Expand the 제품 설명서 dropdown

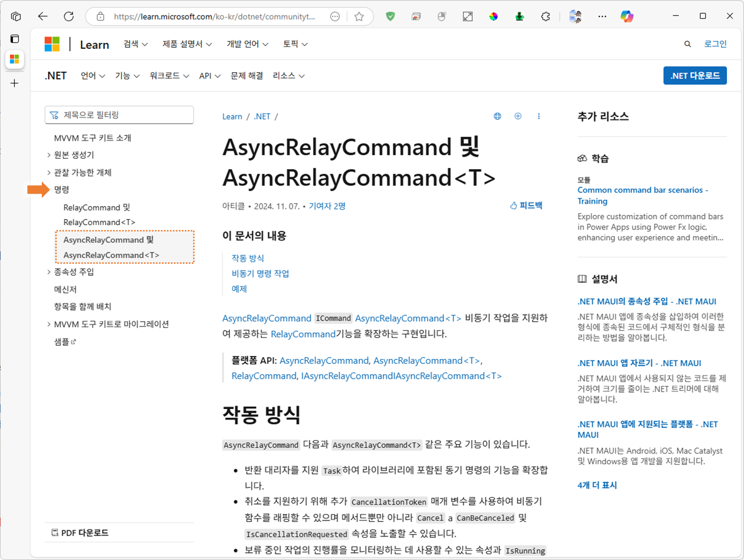coord(187,44)
